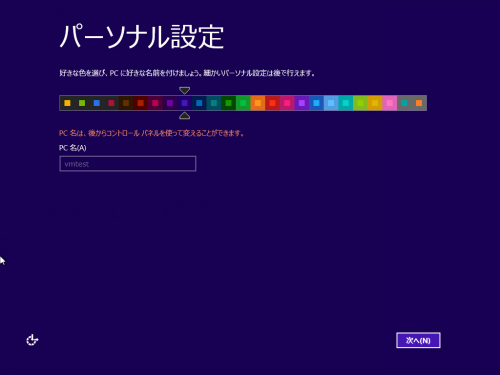Select the gray swatch with teal square
500x375 pixels.
coord(404,103)
